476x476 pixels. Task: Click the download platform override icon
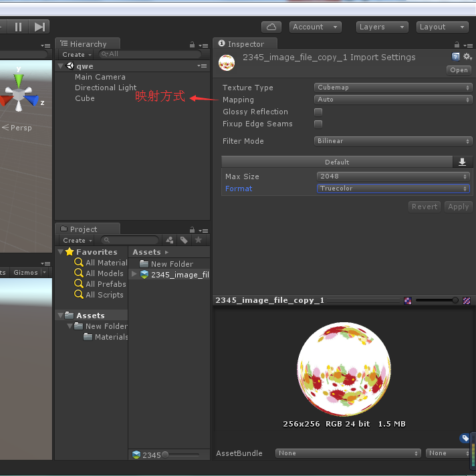coord(462,162)
